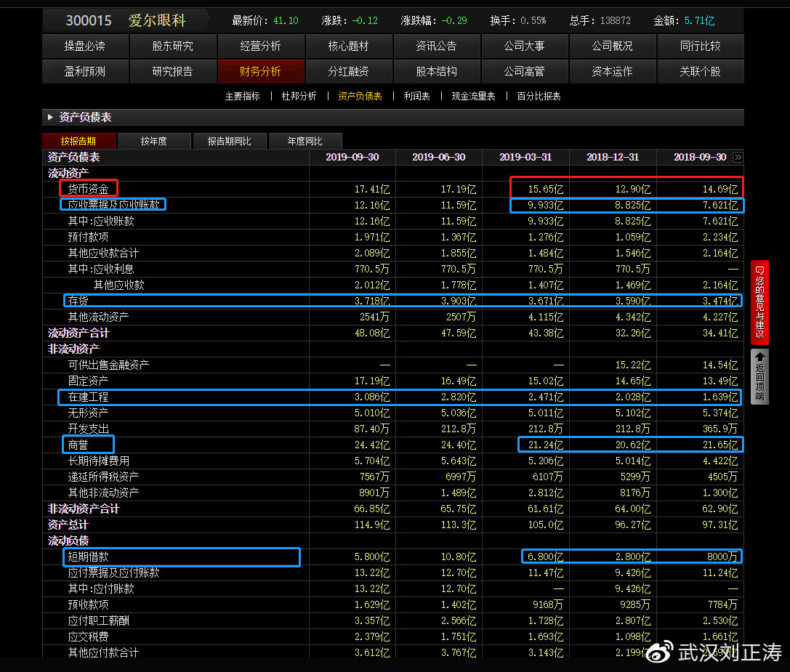Switch to the 股东研究 tab
The image size is (790, 672).
(172, 46)
